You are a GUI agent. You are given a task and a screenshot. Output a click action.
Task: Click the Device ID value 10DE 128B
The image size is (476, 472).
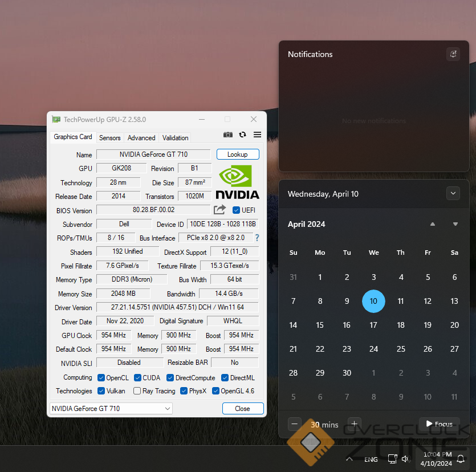pos(223,224)
